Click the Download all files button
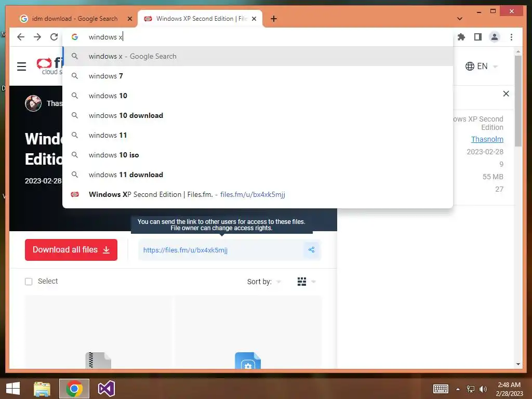The height and width of the screenshot is (399, 532). [71, 250]
